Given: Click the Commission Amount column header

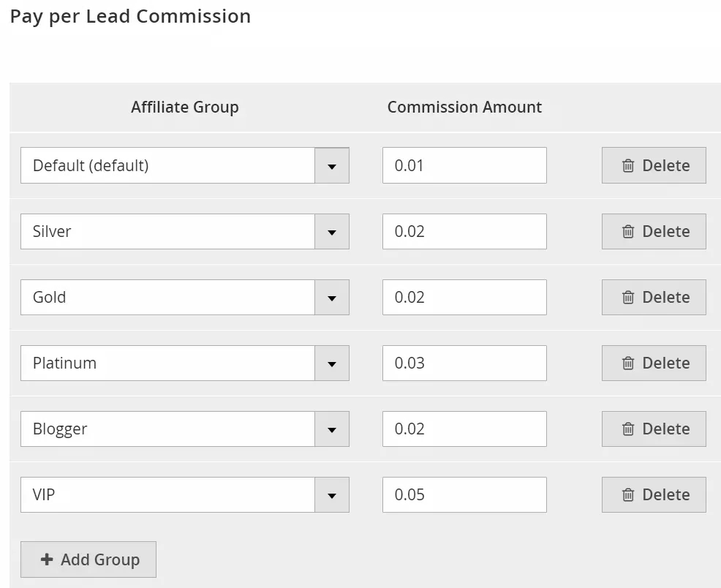Looking at the screenshot, I should [x=464, y=107].
